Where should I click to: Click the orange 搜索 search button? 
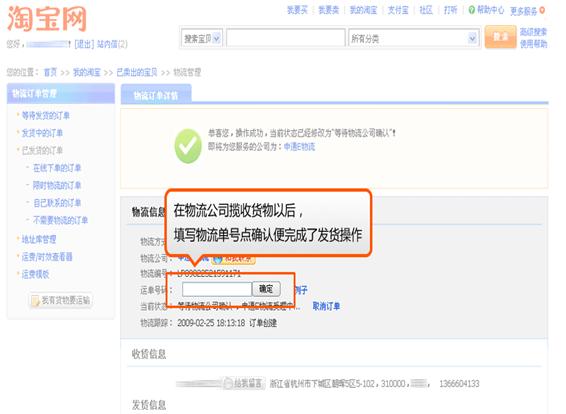500,36
